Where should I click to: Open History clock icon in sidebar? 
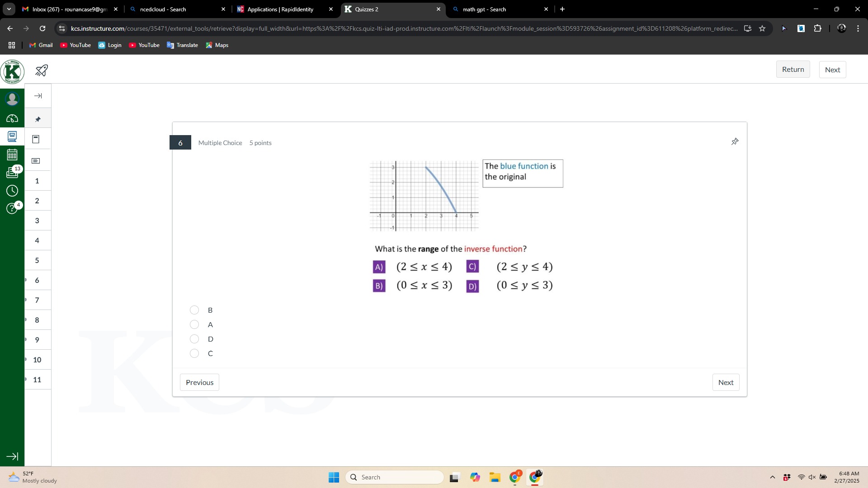pyautogui.click(x=12, y=191)
